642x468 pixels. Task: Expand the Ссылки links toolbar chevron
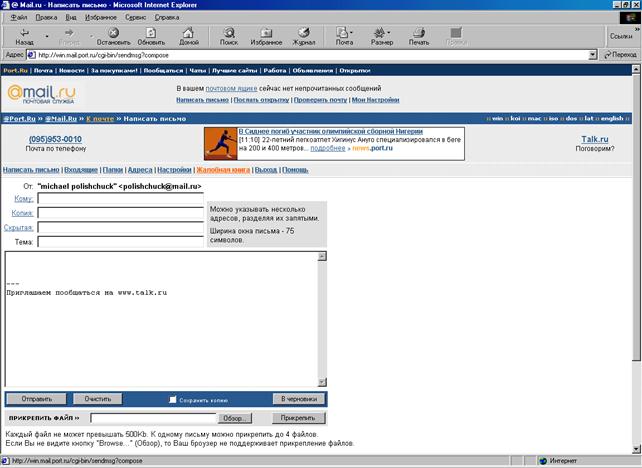click(x=637, y=29)
